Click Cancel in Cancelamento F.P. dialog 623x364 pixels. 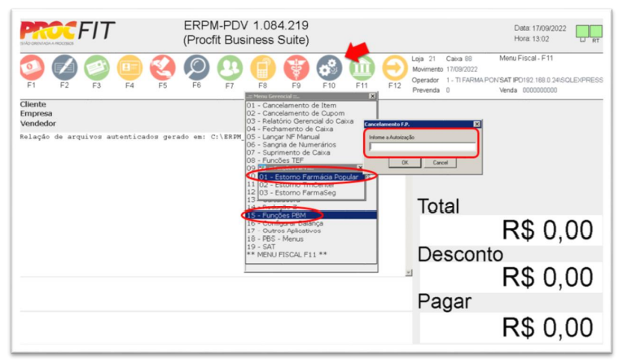441,163
